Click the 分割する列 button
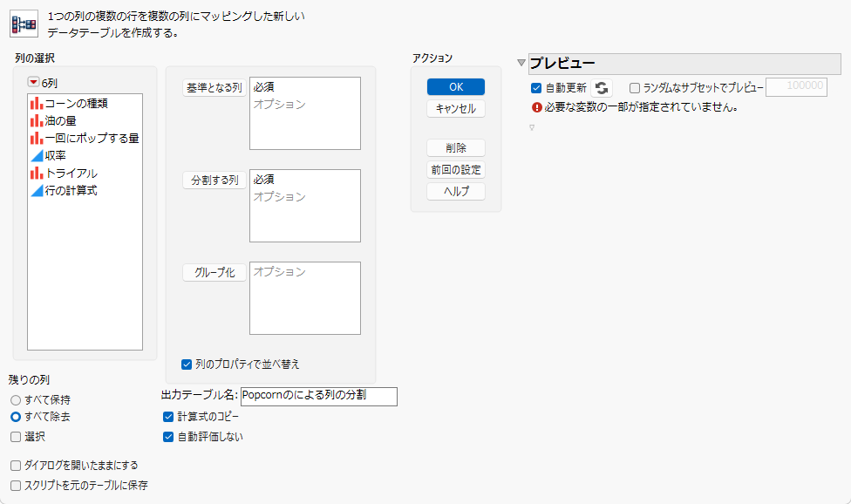Viewport: 851px width, 504px height. pos(214,180)
